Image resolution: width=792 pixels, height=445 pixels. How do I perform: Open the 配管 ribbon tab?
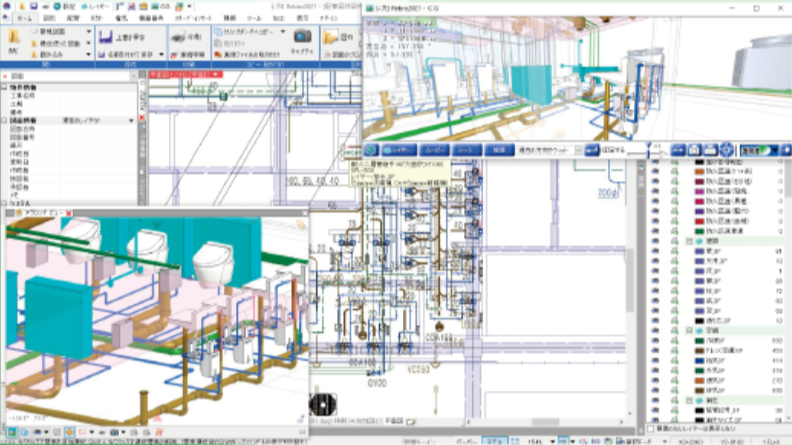tap(73, 18)
